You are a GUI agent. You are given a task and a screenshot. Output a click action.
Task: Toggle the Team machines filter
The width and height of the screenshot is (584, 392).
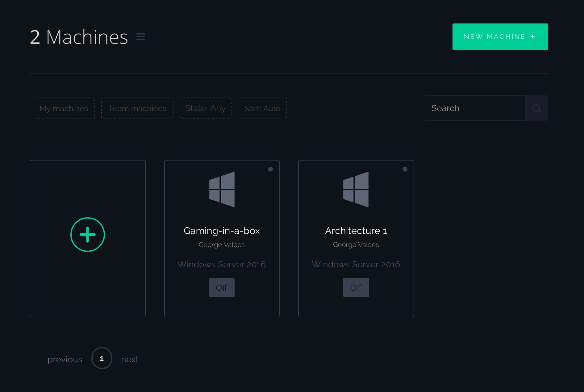[x=137, y=108]
